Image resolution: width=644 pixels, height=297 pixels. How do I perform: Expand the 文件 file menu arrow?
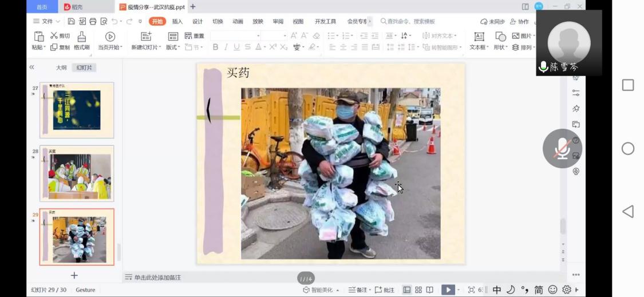(57, 21)
